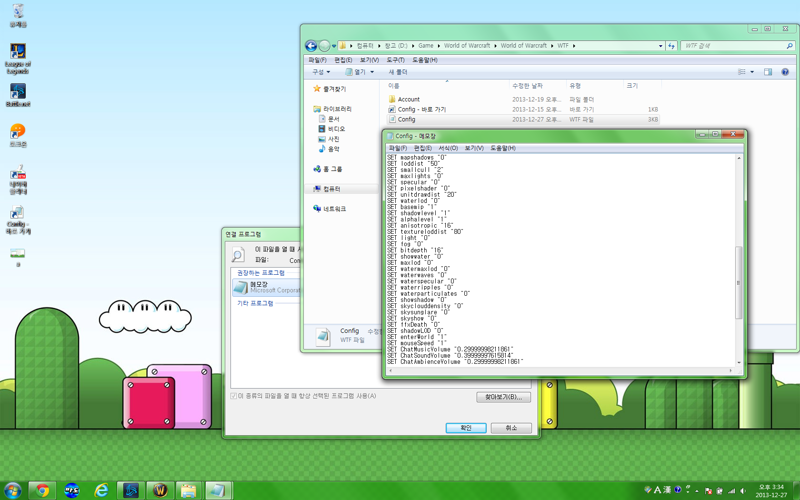
Task: Click 'Game' in the Explorer address path
Action: tap(426, 45)
